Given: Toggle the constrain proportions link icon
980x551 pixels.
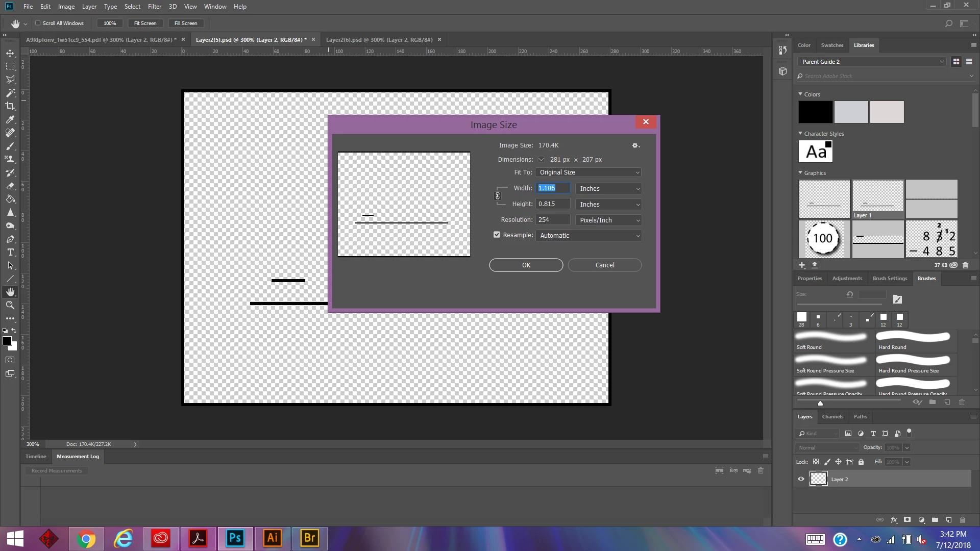Looking at the screenshot, I should pyautogui.click(x=498, y=196).
